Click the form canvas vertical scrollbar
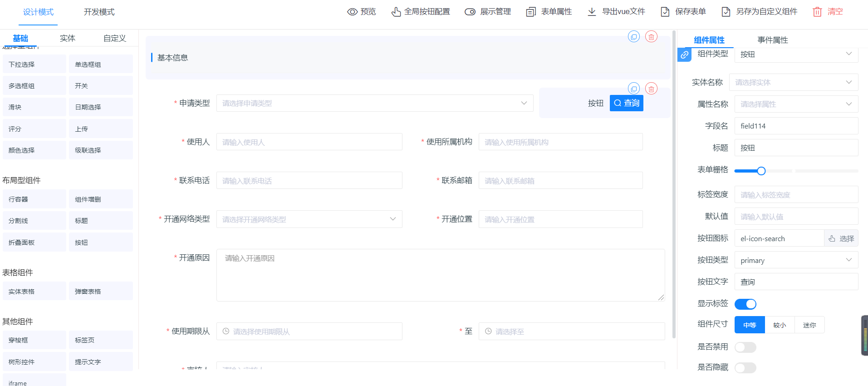Image resolution: width=868 pixels, height=386 pixels. [674, 184]
